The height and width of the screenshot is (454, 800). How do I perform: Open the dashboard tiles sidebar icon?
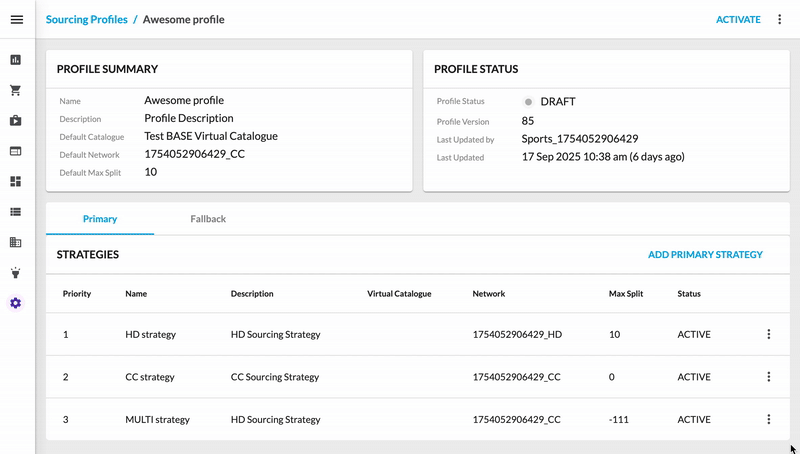(x=16, y=182)
